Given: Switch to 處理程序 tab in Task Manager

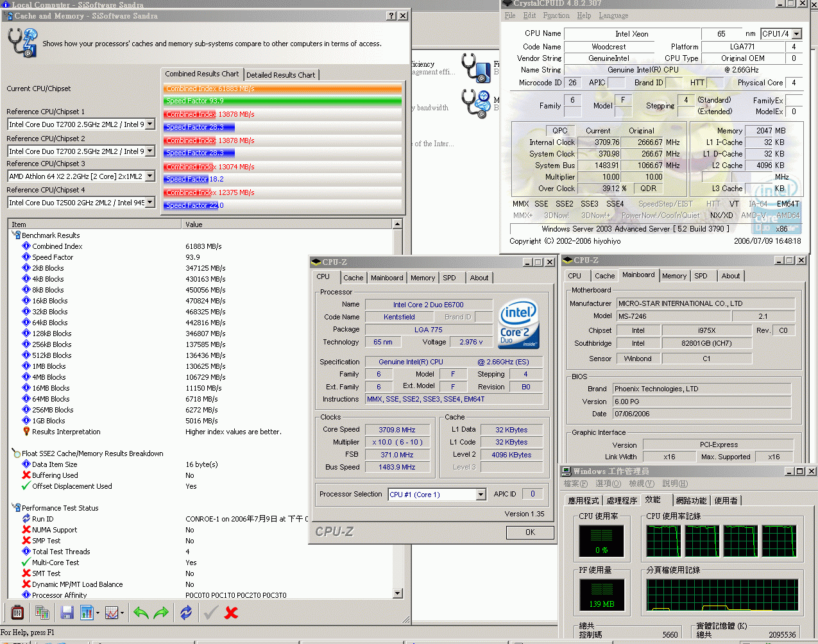Looking at the screenshot, I should tap(622, 501).
